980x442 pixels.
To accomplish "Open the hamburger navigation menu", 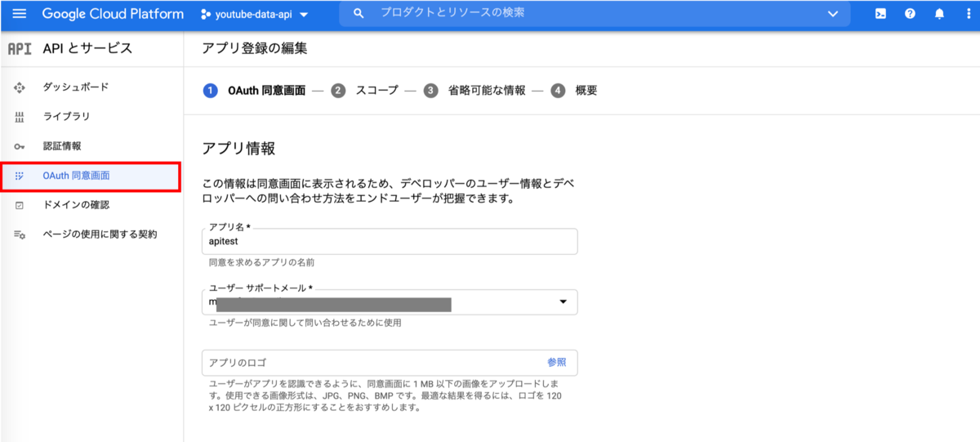I will [x=20, y=14].
